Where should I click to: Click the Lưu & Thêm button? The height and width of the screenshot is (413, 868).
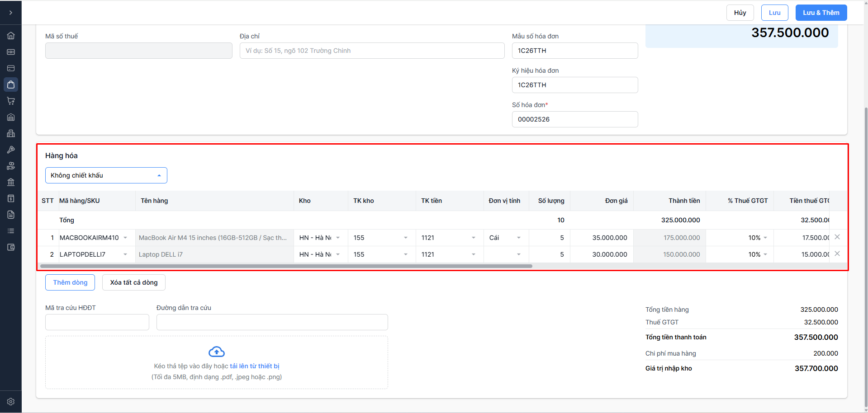point(821,13)
